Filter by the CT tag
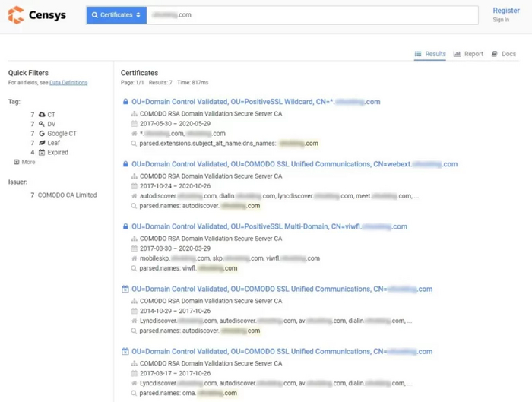This screenshot has width=532, height=402. pyautogui.click(x=51, y=115)
